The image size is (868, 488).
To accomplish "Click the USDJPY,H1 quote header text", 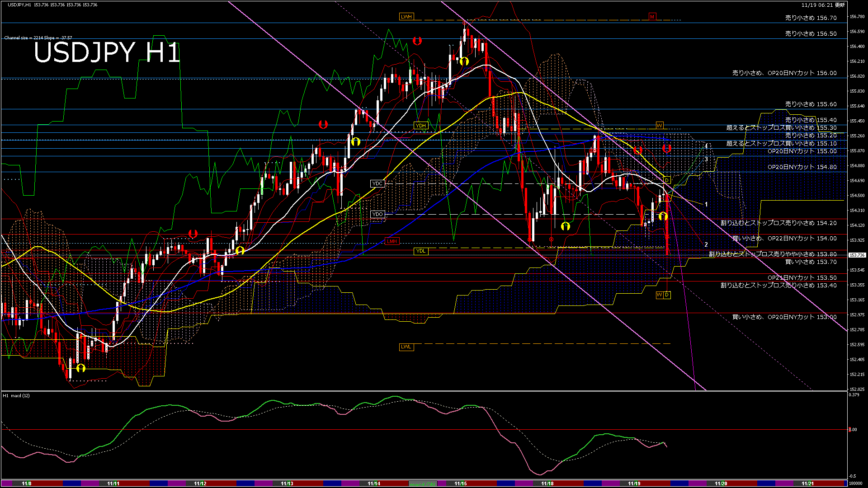I will click(x=52, y=5).
